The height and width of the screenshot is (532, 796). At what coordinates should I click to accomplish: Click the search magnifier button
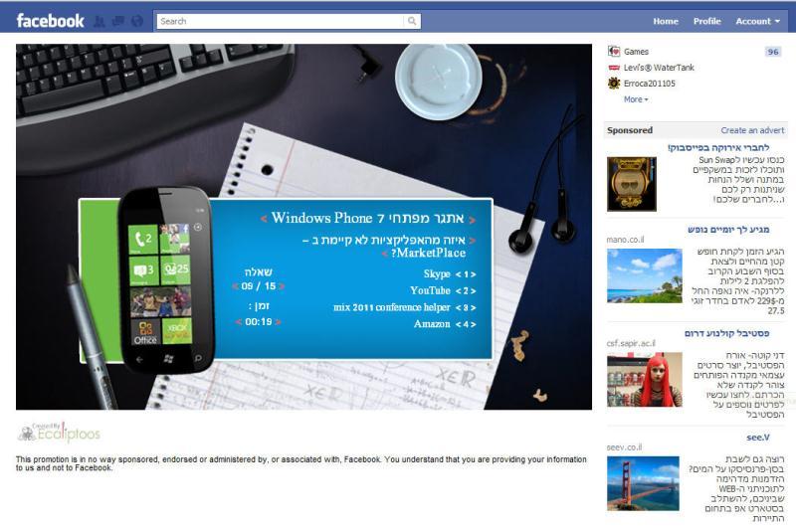pyautogui.click(x=412, y=21)
